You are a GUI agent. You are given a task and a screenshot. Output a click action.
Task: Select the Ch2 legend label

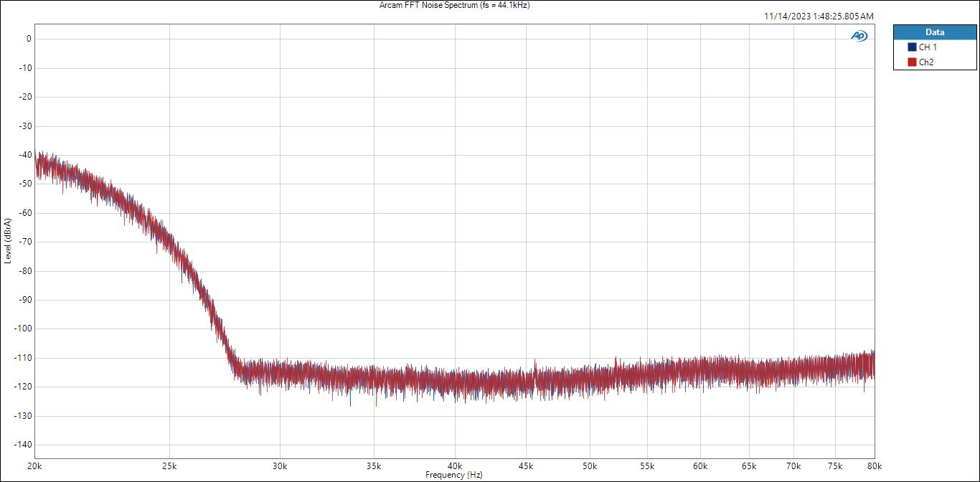click(926, 62)
